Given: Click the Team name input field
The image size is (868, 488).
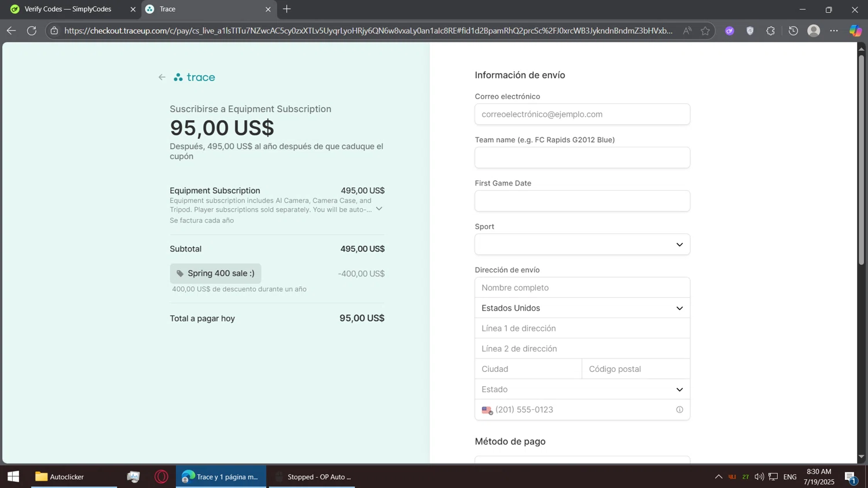Looking at the screenshot, I should (x=582, y=158).
